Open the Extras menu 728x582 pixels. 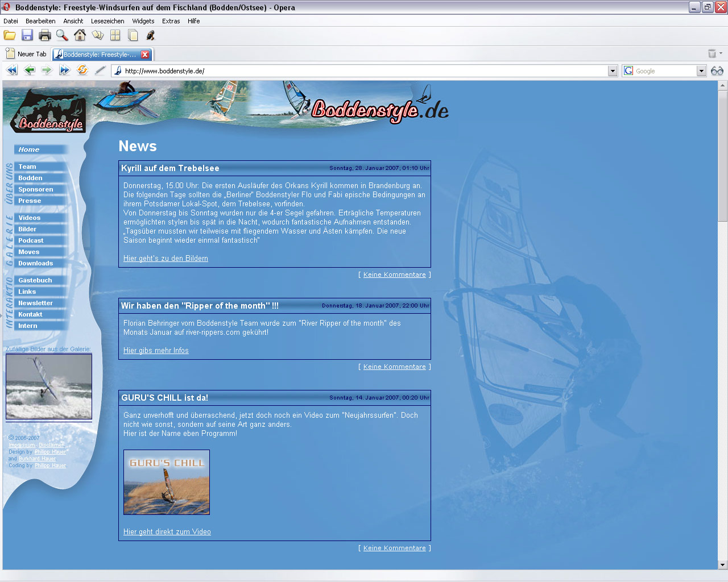(x=171, y=21)
